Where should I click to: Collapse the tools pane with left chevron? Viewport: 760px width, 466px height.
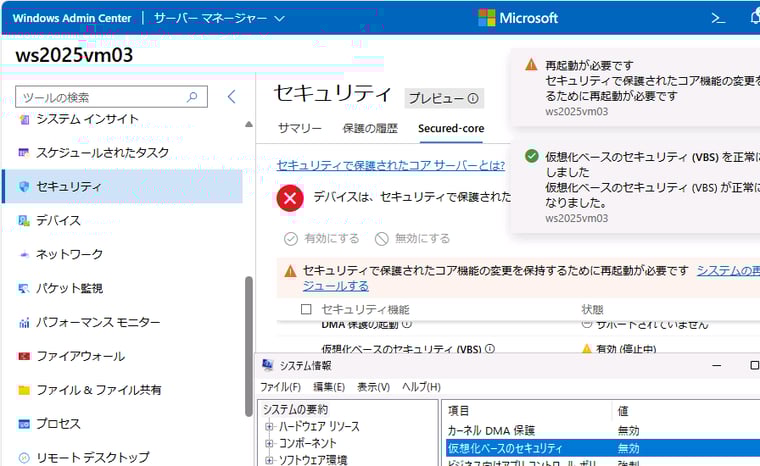232,96
